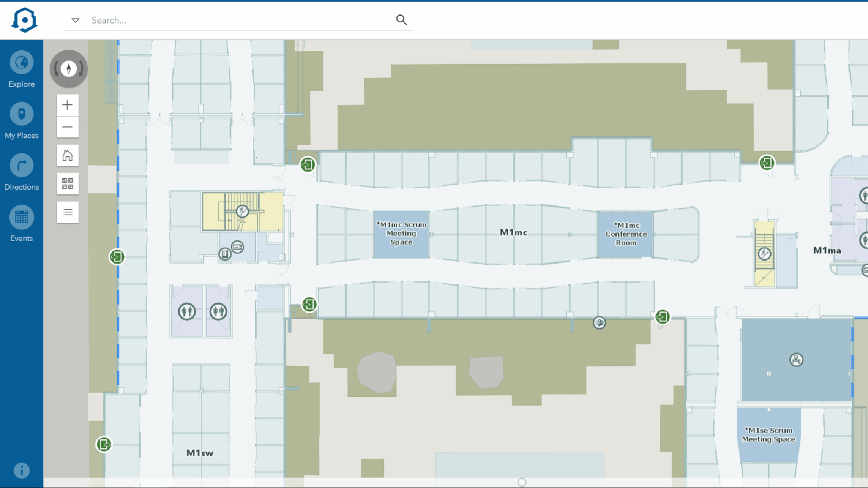Click the left restroom icon
This screenshot has height=488, width=868.
click(187, 311)
